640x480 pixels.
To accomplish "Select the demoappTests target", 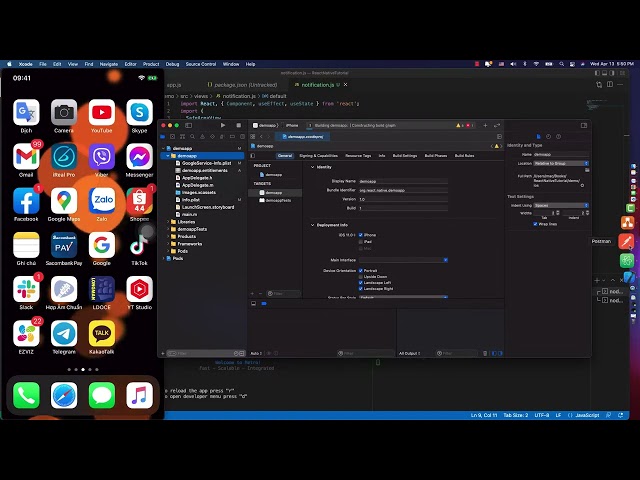I will (x=278, y=200).
